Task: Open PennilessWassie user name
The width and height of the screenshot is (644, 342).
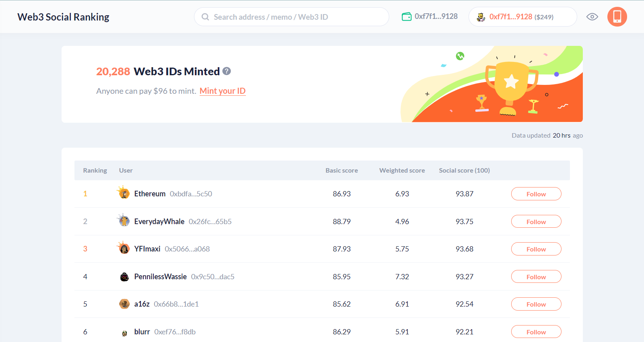Action: click(x=161, y=277)
